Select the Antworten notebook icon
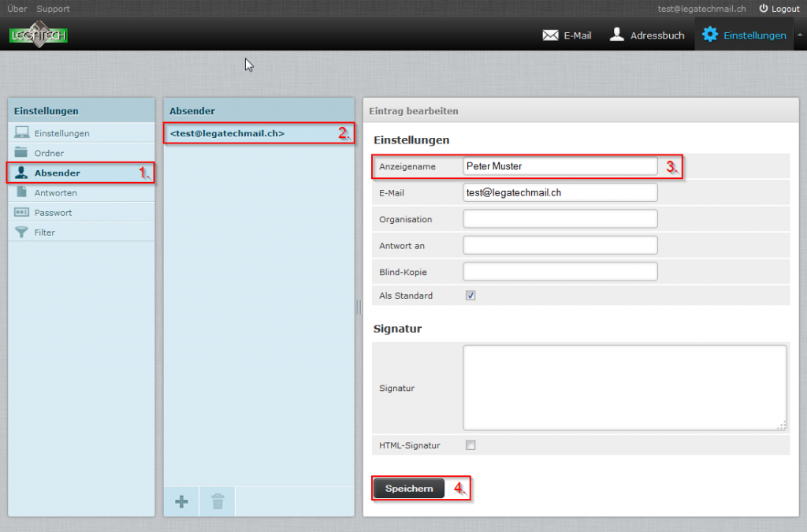Viewport: 807px width, 532px height. [x=20, y=192]
